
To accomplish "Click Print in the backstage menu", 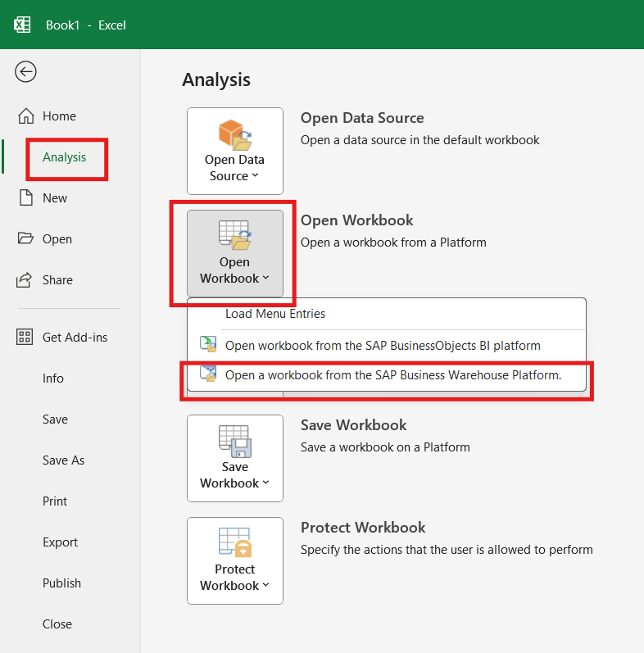I will click(x=55, y=501).
